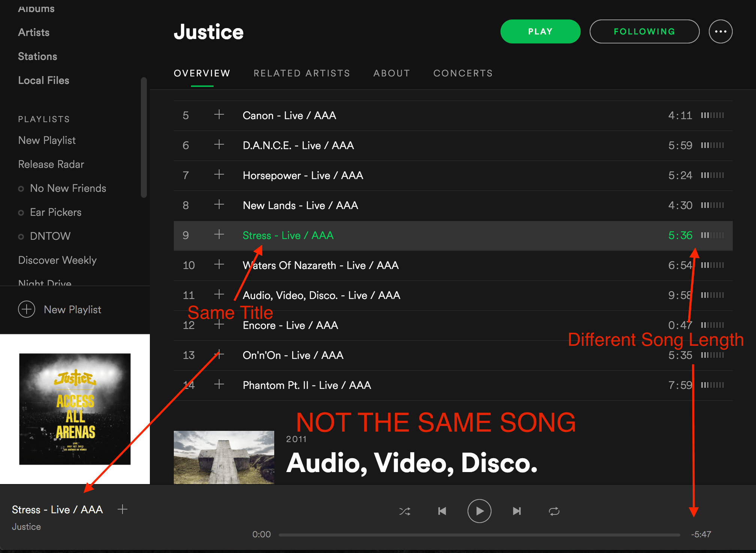This screenshot has height=553, width=756.
Task: Add New Lands - Live / AAA to library
Action: 219,204
